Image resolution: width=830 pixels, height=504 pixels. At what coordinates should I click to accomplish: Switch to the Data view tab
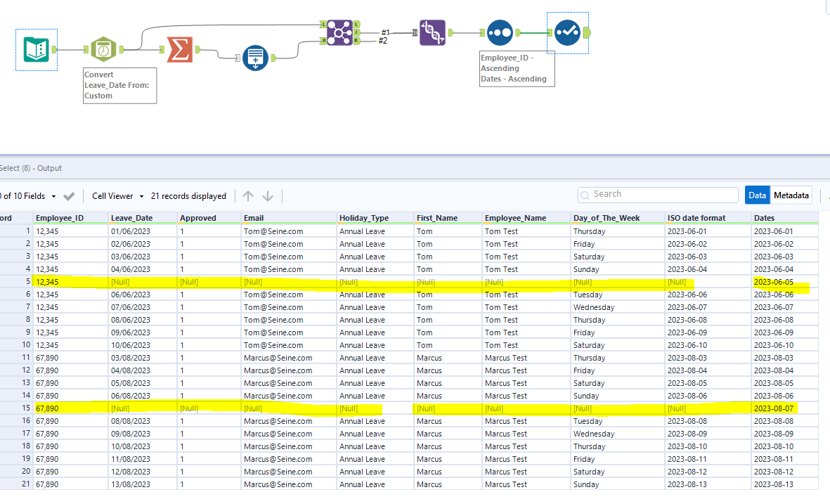click(x=757, y=195)
